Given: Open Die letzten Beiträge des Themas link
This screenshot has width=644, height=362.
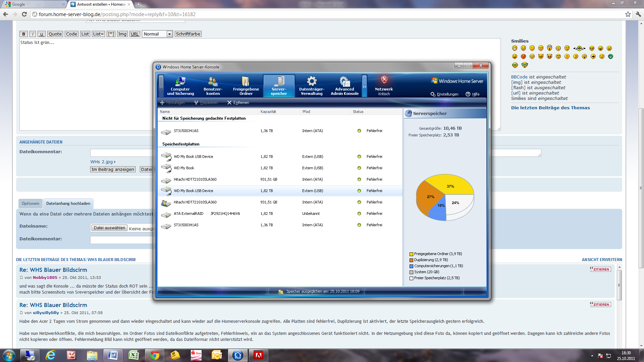Looking at the screenshot, I should pos(550,108).
